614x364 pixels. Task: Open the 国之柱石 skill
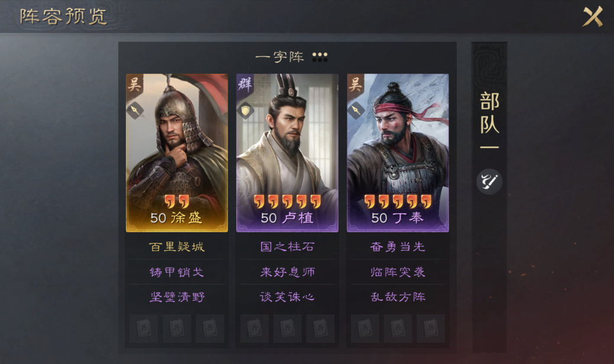click(x=287, y=246)
